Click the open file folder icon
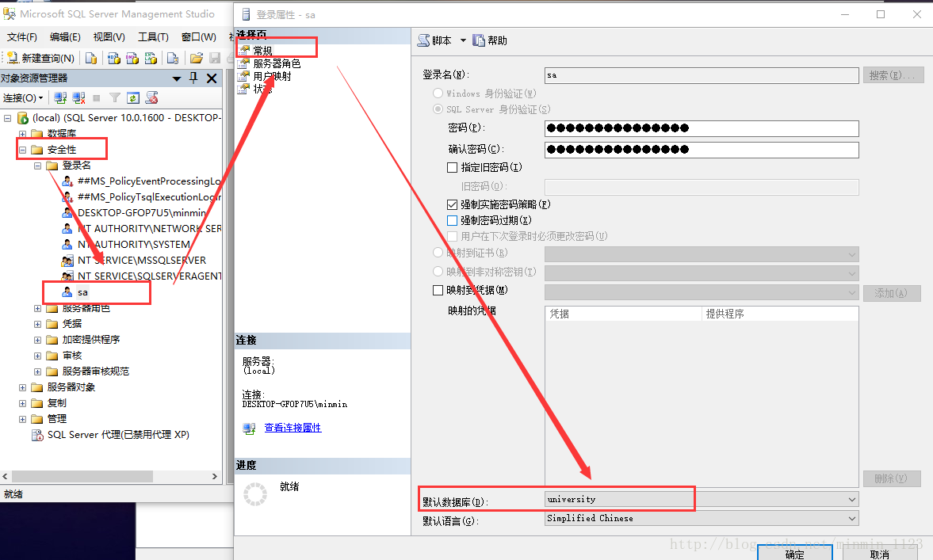The image size is (933, 560). [197, 58]
